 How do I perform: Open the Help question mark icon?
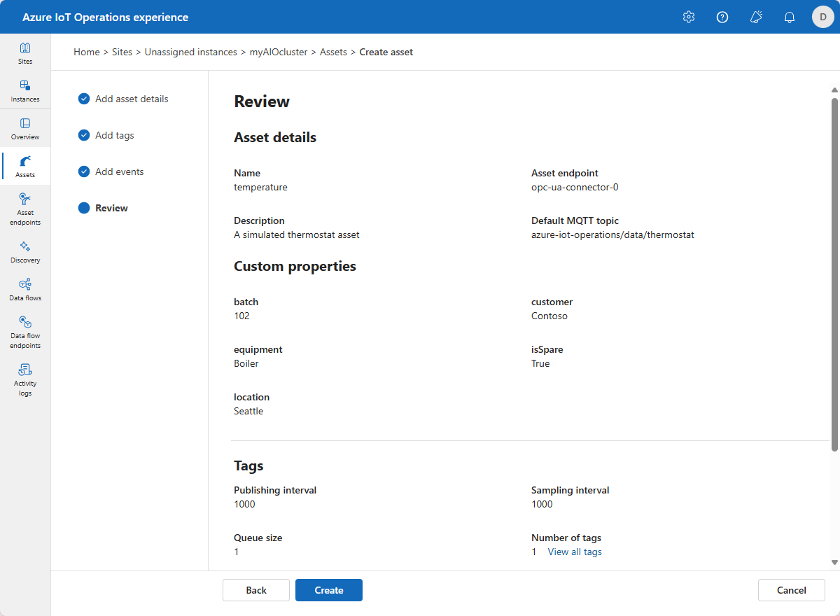pyautogui.click(x=722, y=17)
